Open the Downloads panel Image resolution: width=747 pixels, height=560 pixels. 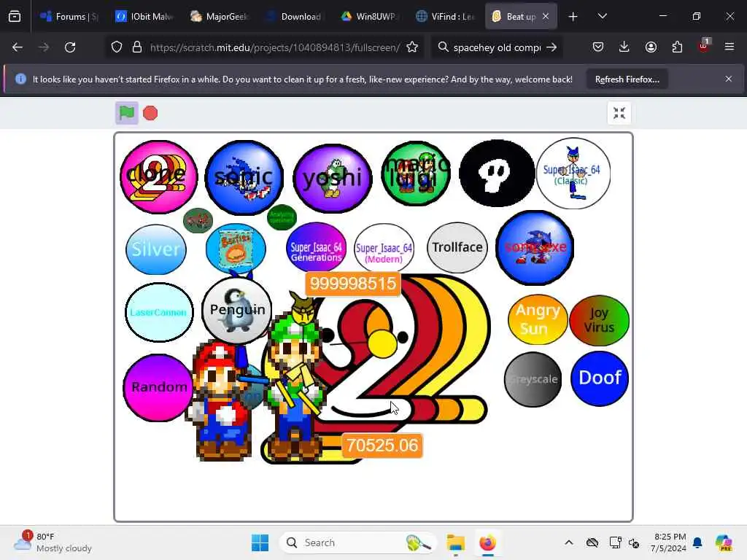click(x=624, y=47)
